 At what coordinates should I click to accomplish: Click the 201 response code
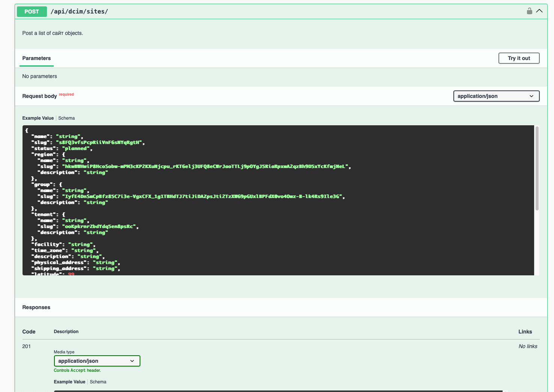[x=26, y=346]
